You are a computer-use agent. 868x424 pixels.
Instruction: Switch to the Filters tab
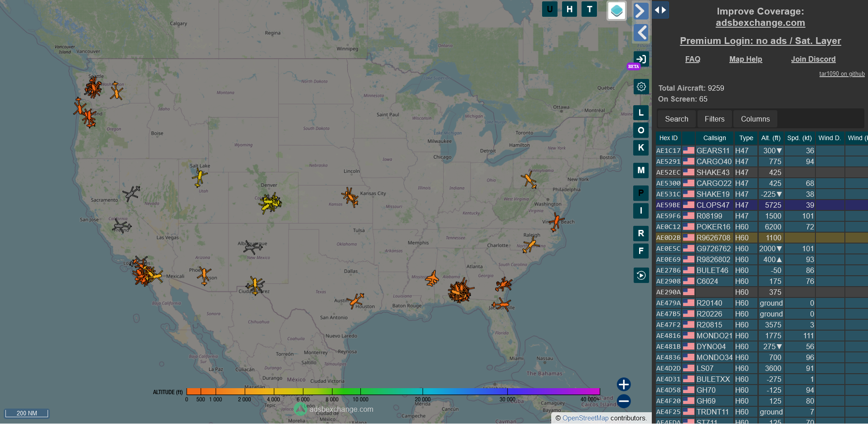(x=714, y=119)
